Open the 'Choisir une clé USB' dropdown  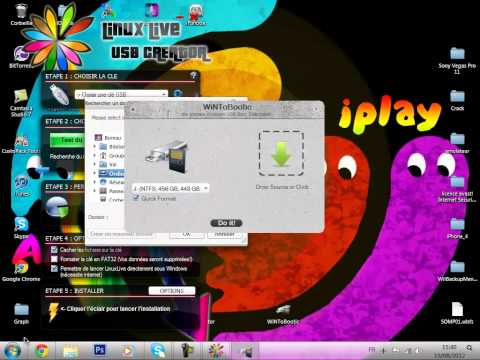pyautogui.click(x=121, y=94)
